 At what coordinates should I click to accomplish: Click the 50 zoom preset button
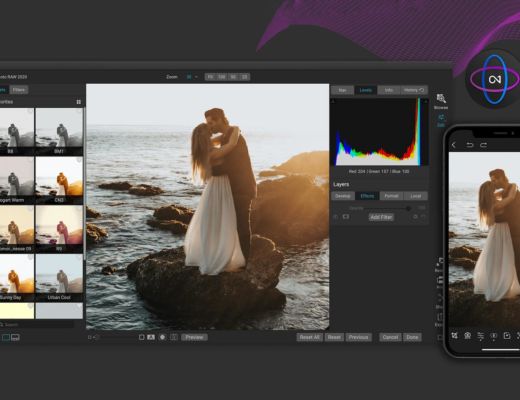coord(233,77)
